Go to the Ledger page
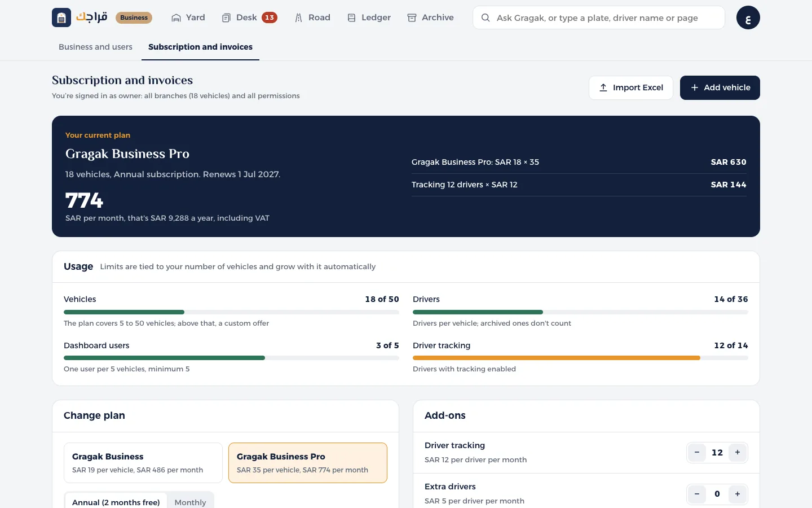This screenshot has height=508, width=812. (x=369, y=17)
